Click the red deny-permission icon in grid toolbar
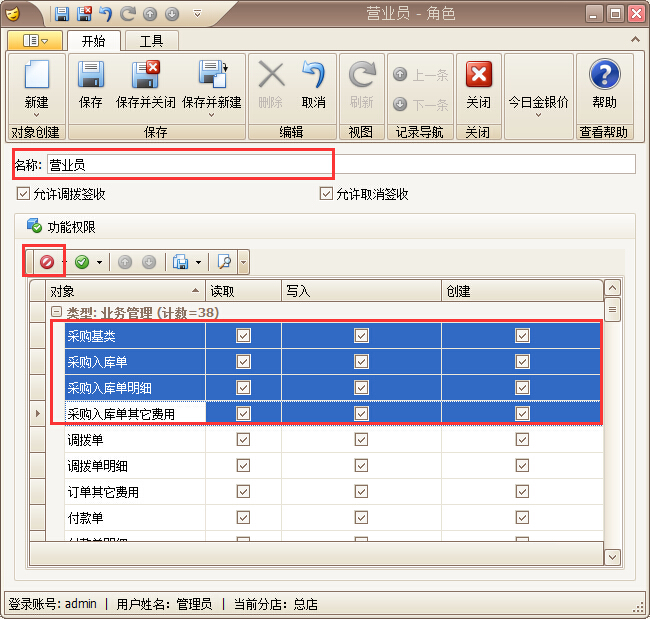This screenshot has width=650, height=619. click(x=46, y=262)
